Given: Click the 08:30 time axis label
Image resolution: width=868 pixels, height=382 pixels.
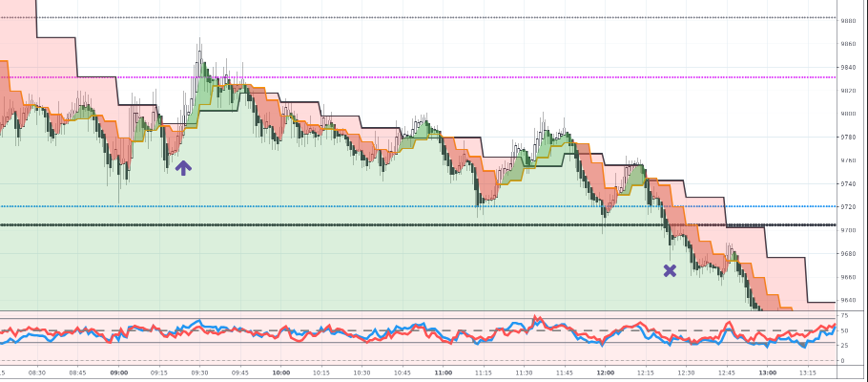Looking at the screenshot, I should click(37, 372).
